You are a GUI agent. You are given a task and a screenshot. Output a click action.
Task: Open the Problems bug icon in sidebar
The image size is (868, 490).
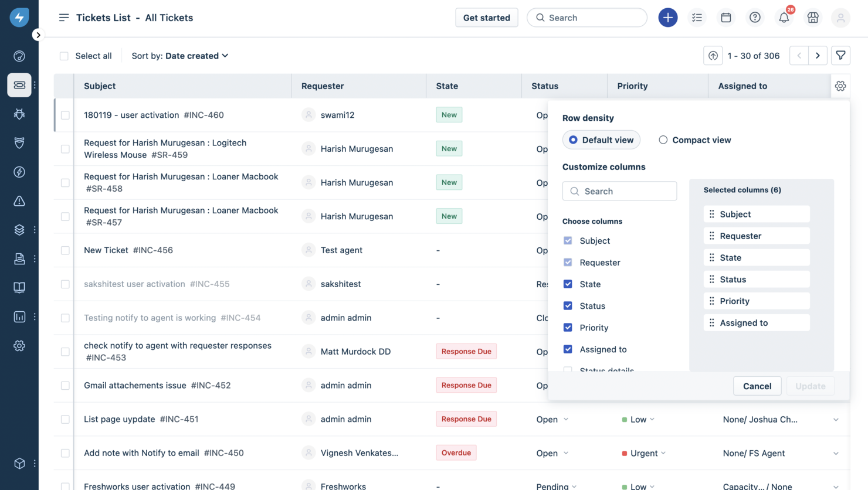(x=19, y=114)
